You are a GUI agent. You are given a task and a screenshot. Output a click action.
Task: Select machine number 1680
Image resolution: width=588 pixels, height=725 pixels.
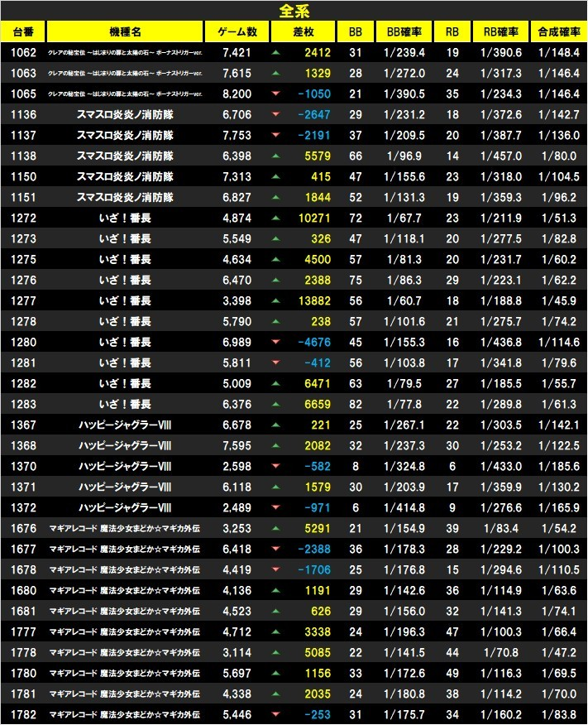[23, 590]
